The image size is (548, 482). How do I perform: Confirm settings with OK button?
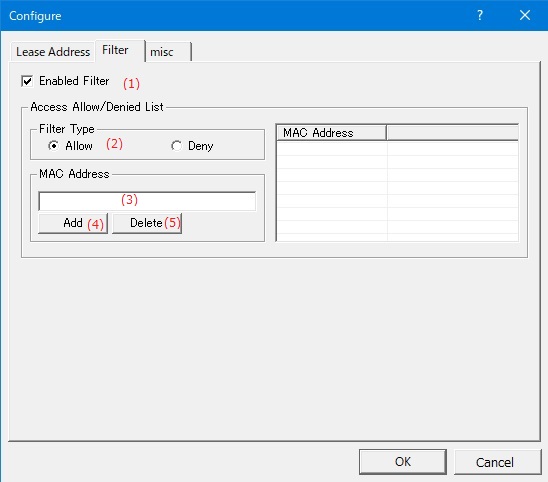[x=403, y=462]
